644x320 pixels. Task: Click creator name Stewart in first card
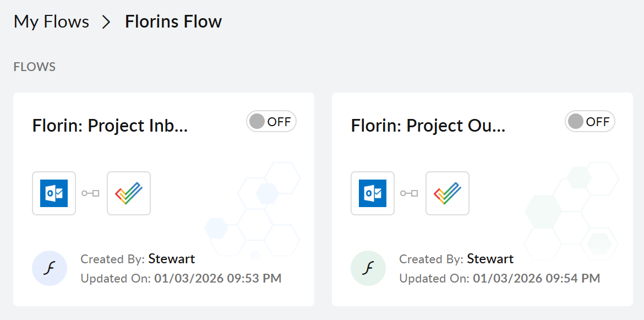click(172, 259)
